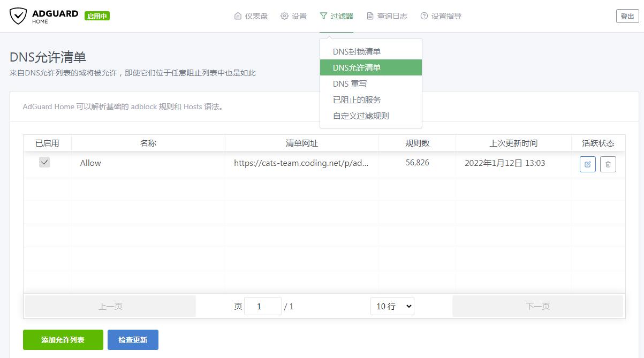The height and width of the screenshot is (358, 644).
Task: Click the AdGuard Home logo icon
Action: tap(18, 16)
